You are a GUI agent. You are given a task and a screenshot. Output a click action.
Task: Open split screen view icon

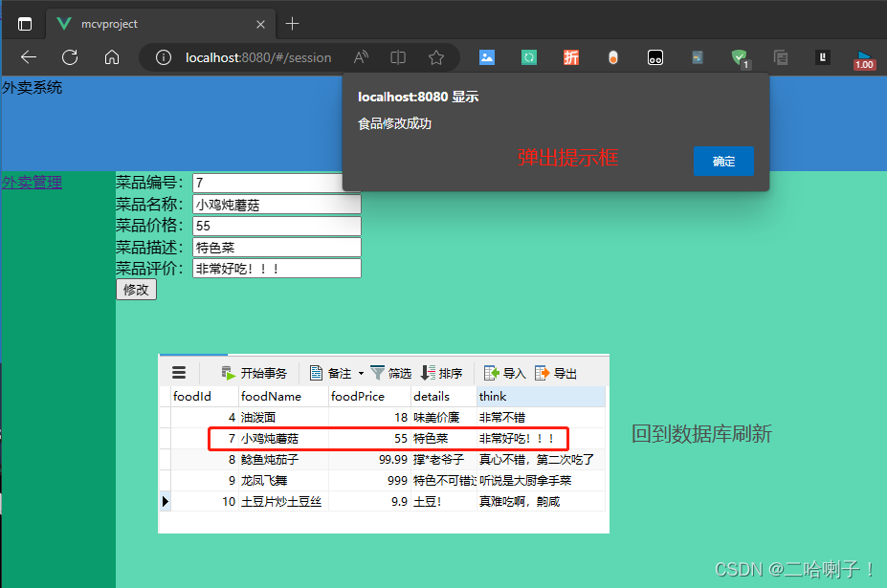click(x=398, y=57)
